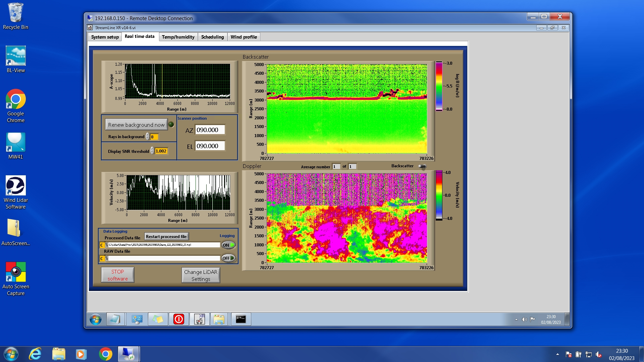Flip the Backscatter toggle above Doppler plot

click(x=422, y=166)
